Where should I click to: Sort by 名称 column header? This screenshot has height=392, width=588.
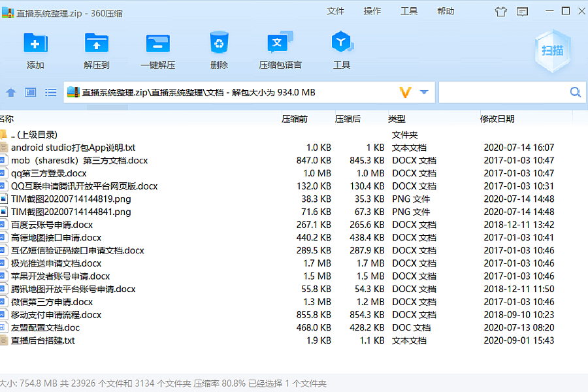click(7, 119)
